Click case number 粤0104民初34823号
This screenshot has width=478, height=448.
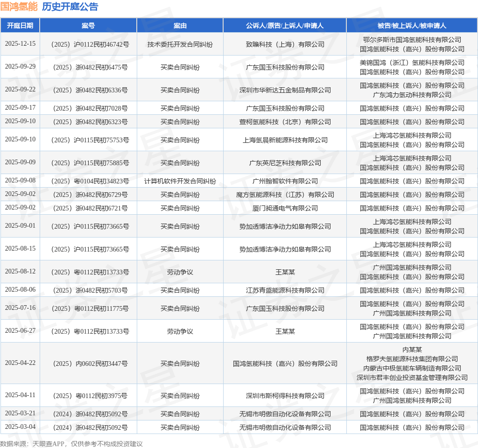tap(90, 182)
